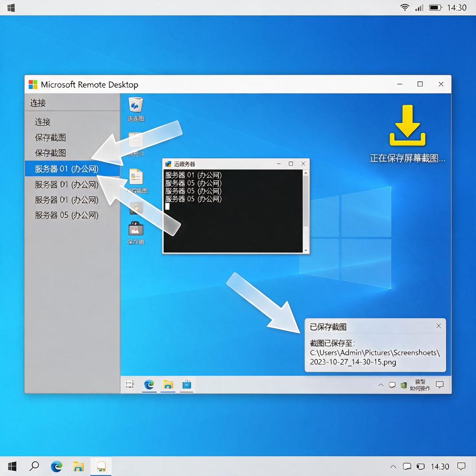Open the Action Center on the local taskbar
This screenshot has height=476, width=476.
click(x=462, y=466)
